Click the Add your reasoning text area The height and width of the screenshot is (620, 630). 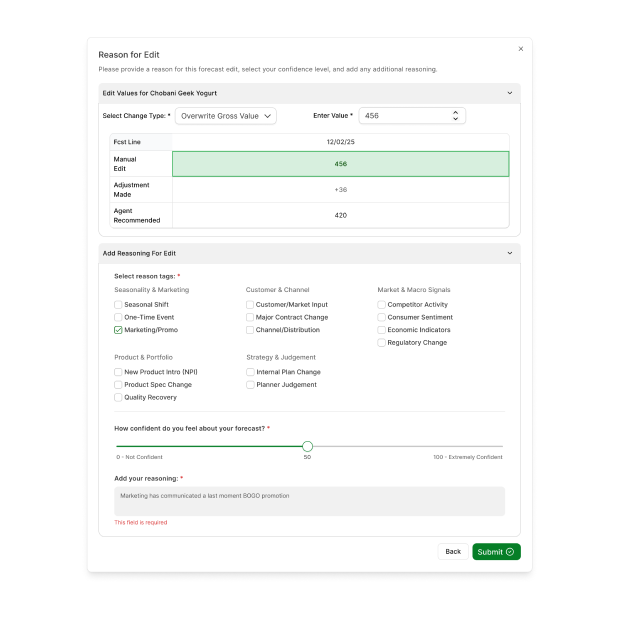tap(309, 501)
